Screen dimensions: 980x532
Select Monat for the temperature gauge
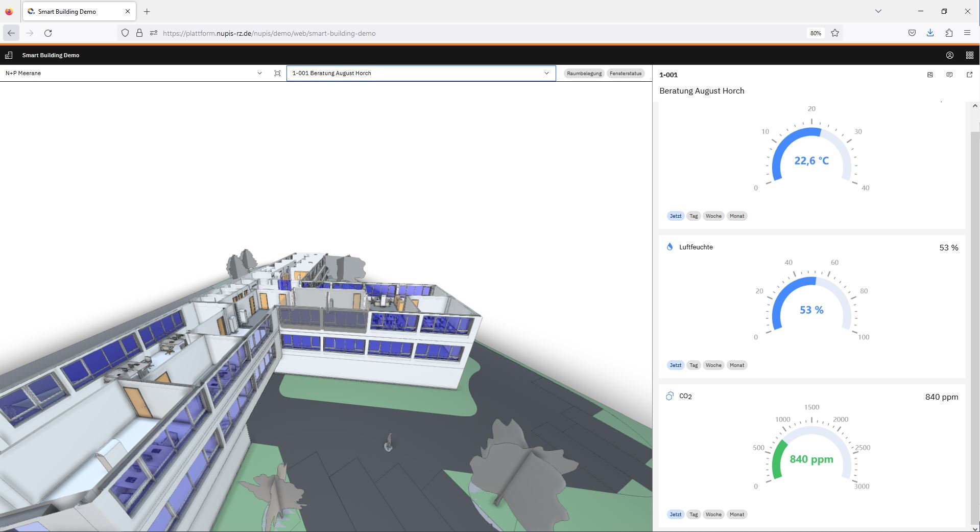tap(737, 216)
